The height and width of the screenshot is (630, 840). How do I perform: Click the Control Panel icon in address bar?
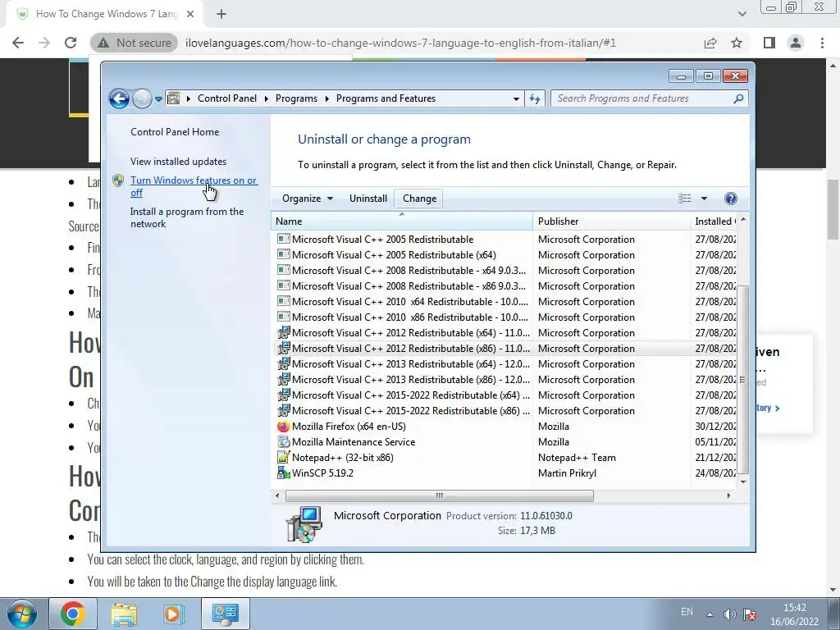tap(174, 98)
